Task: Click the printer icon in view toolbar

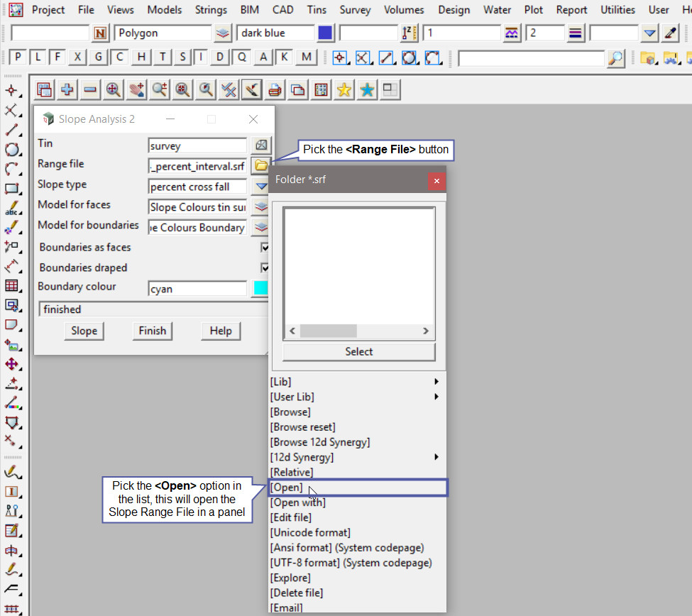Action: pyautogui.click(x=275, y=89)
